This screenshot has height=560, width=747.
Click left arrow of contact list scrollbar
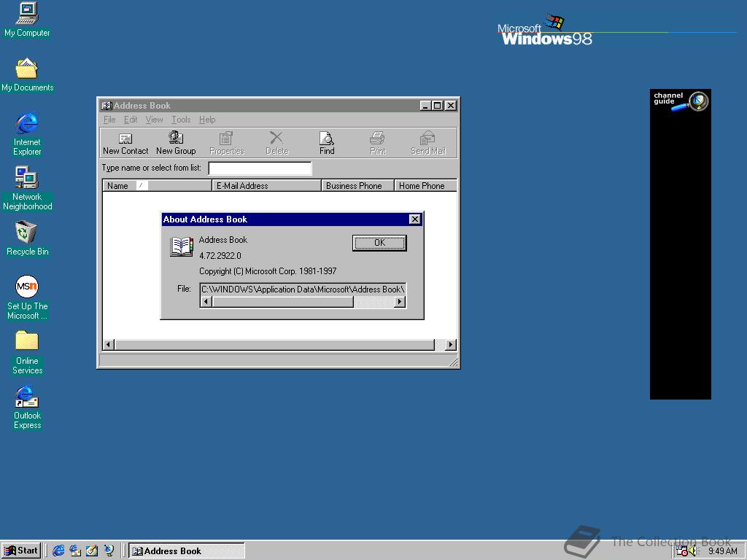click(109, 344)
